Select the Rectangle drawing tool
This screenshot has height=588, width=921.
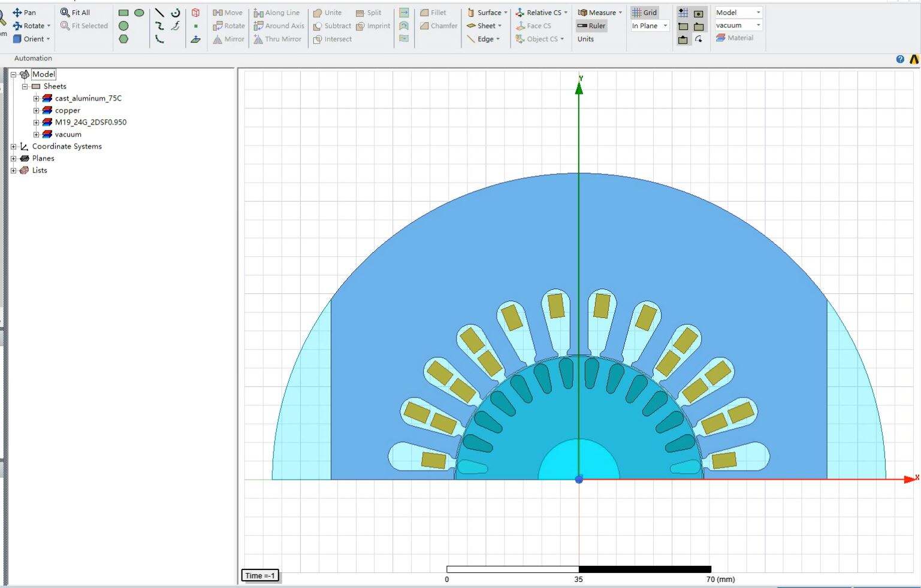click(124, 12)
